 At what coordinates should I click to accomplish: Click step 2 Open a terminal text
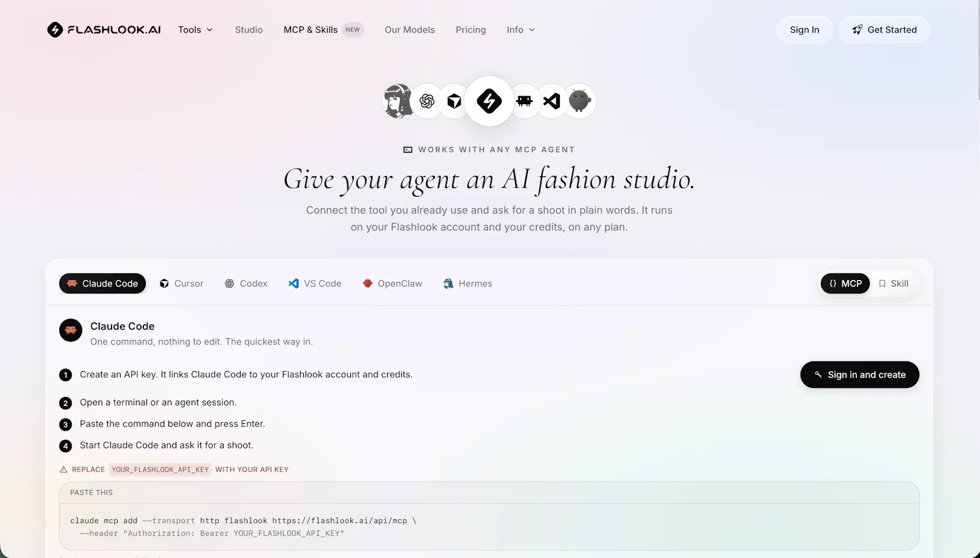(158, 402)
